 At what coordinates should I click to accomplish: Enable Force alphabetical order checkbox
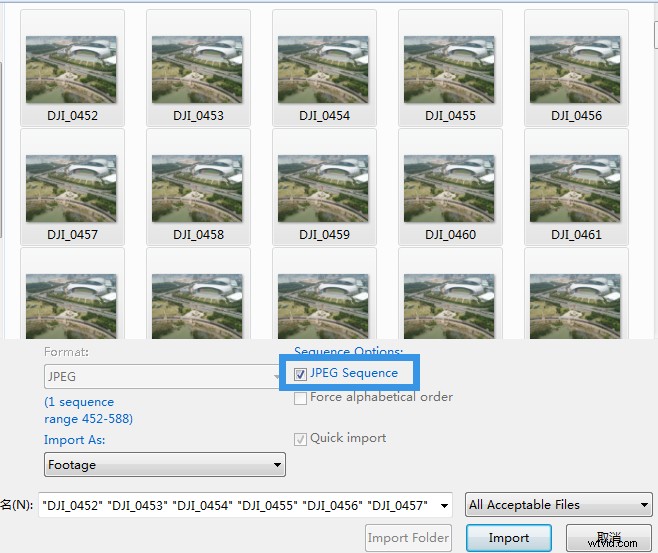[x=300, y=398]
